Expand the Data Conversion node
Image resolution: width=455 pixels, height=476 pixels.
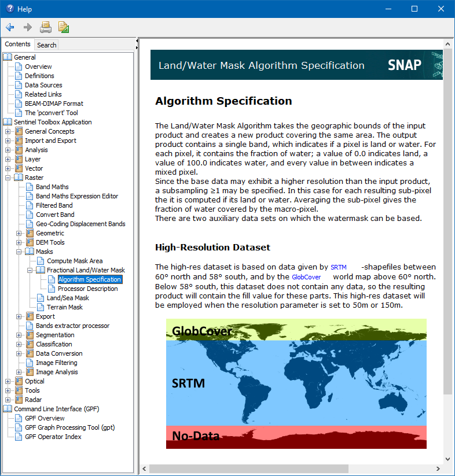point(19,353)
